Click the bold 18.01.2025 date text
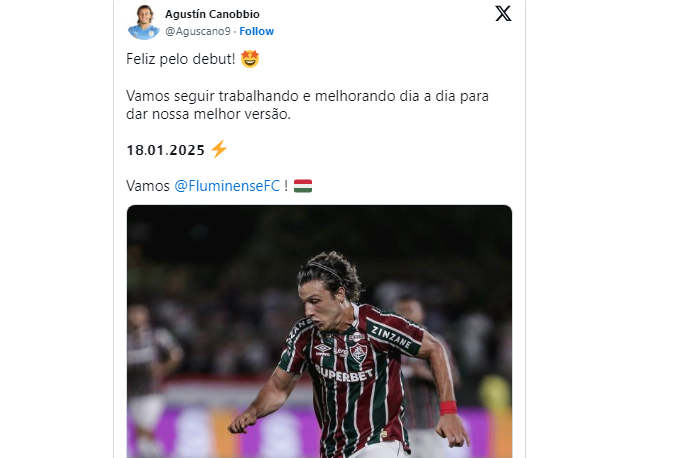The width and height of the screenshot is (677, 458). click(165, 150)
